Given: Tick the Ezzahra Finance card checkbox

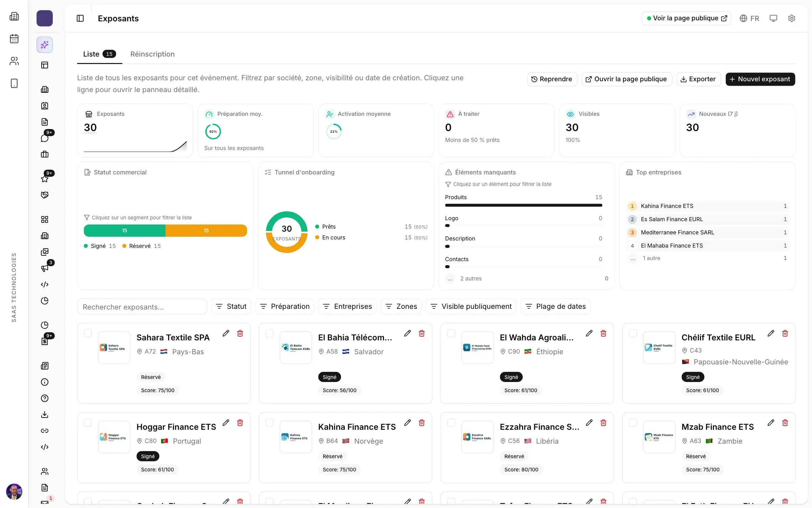Looking at the screenshot, I should [x=451, y=423].
